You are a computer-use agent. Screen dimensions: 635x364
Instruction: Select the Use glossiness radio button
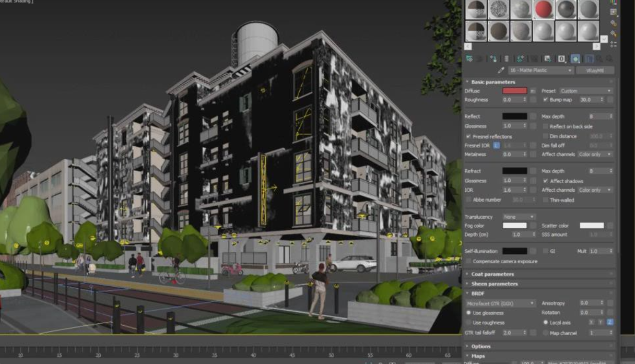pos(468,313)
